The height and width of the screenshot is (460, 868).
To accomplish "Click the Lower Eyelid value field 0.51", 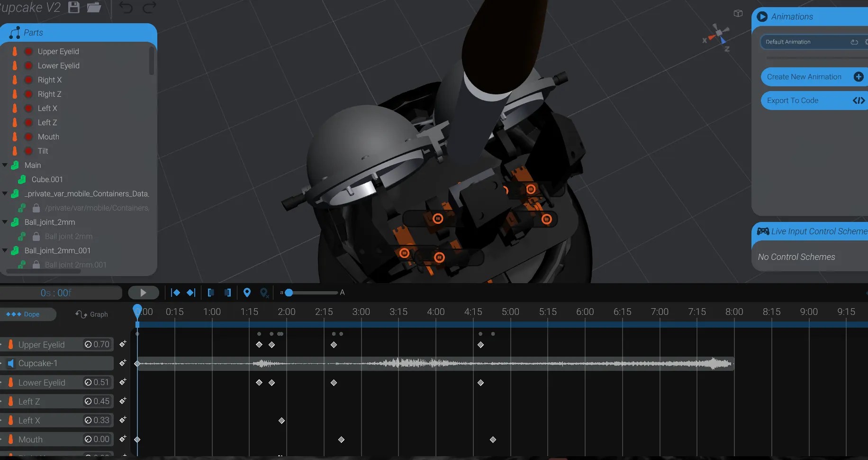I will tap(97, 382).
